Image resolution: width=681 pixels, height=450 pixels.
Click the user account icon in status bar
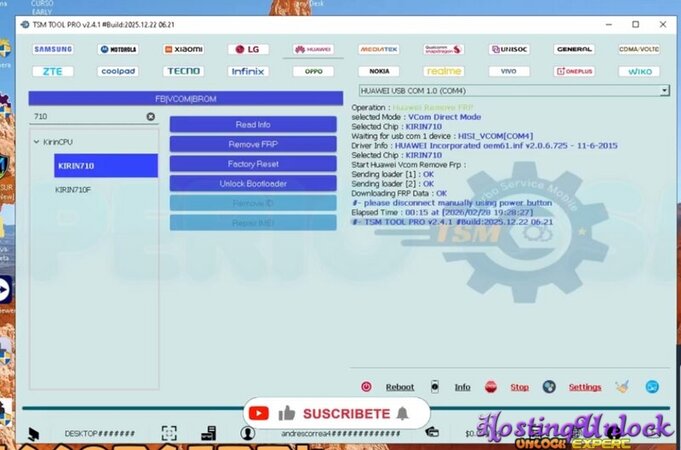coord(247,433)
